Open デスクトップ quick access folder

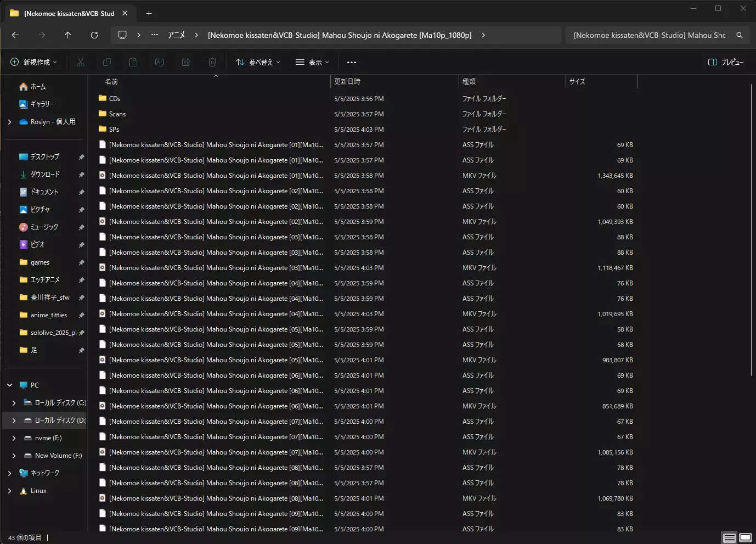point(39,157)
